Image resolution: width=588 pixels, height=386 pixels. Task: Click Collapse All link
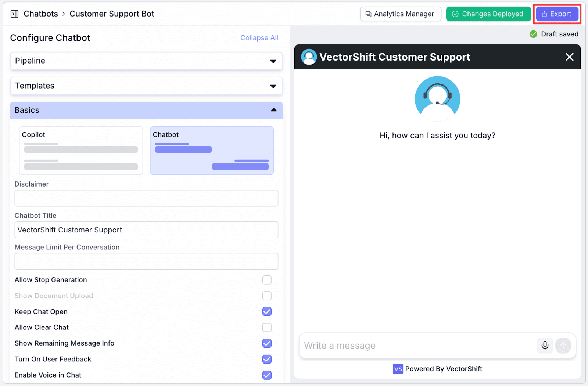(259, 38)
